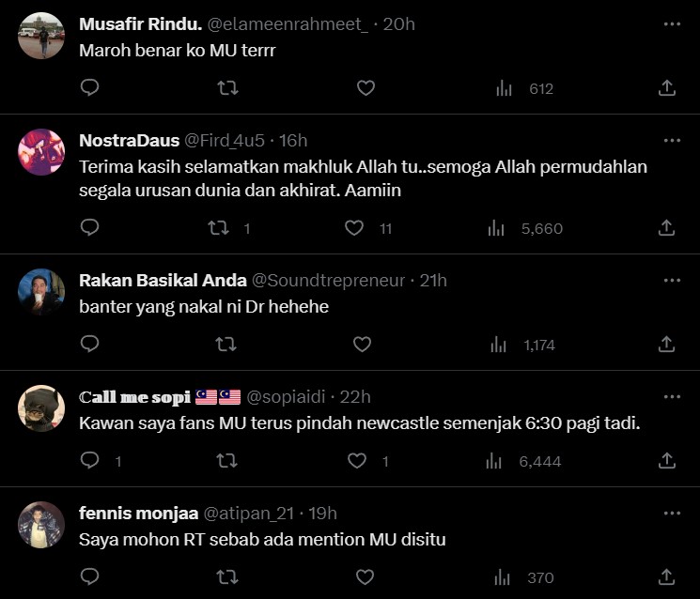Screen dimensions: 700x599
Task: Share fennis monjaa's tweet
Action: click(x=667, y=577)
